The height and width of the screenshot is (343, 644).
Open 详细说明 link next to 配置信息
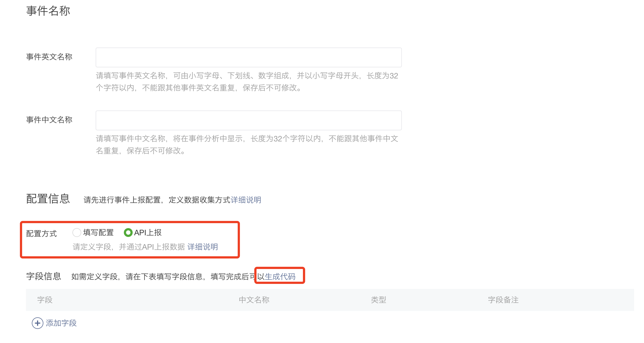click(246, 200)
